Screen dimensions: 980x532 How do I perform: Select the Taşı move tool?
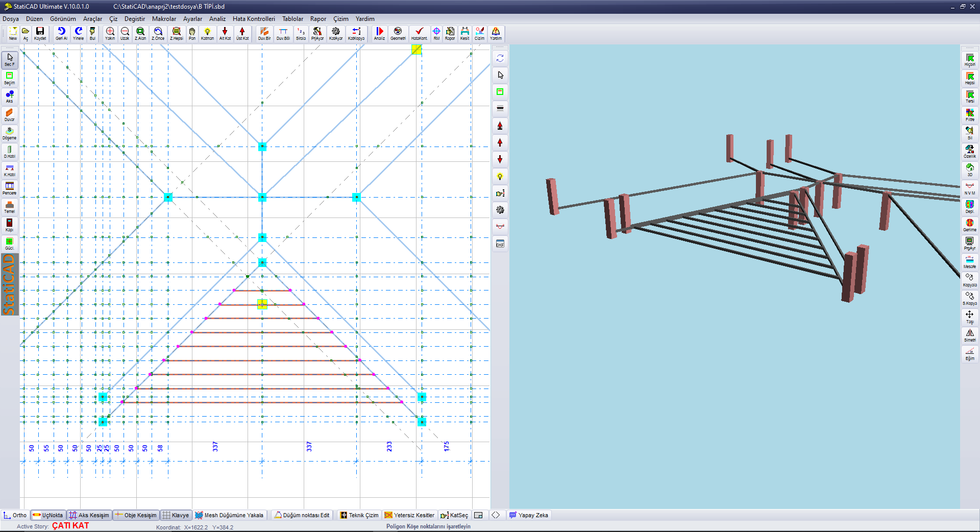pos(970,317)
